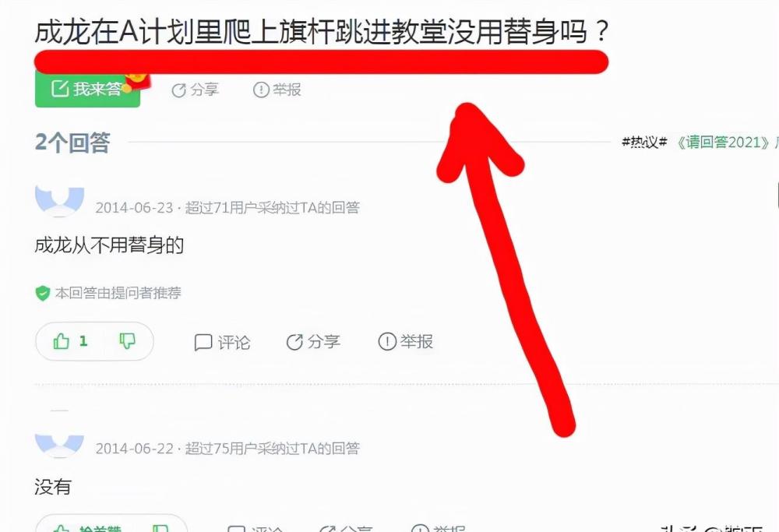Viewport: 779px width, 532px height.
Task: Open second answerer's avatar profile
Action: point(60,445)
